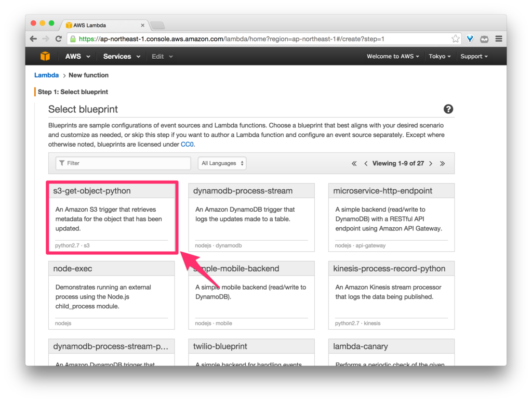
Task: Choose the microservice-http-endpoint blueprint
Action: pyautogui.click(x=392, y=217)
